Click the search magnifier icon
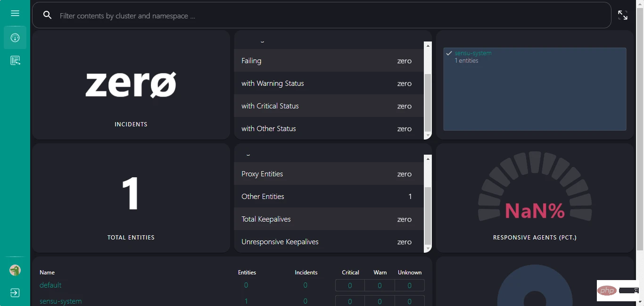 [47, 15]
